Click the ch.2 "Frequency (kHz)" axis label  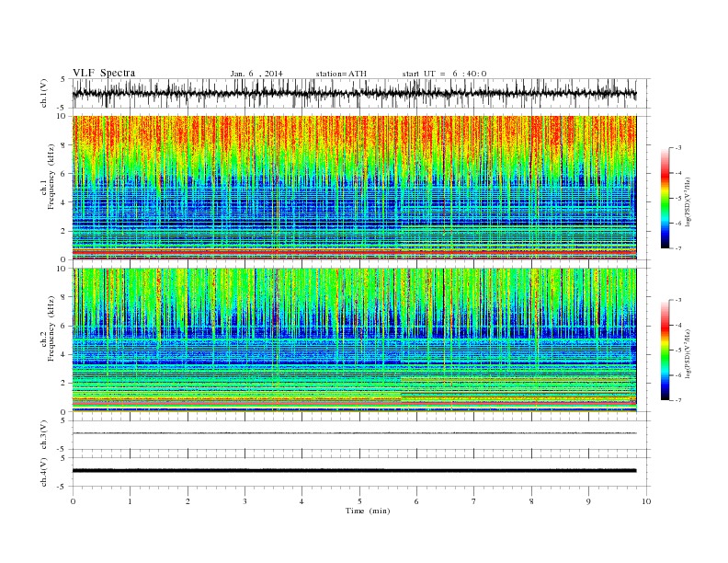(x=51, y=327)
